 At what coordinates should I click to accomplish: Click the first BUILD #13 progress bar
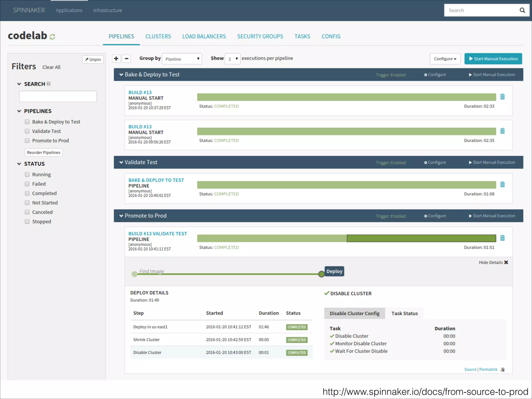coord(347,97)
